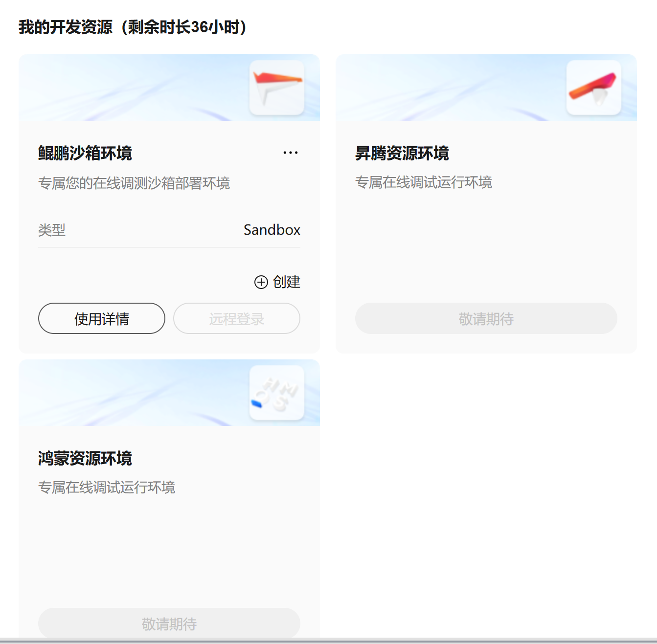The image size is (657, 644).
Task: Click the 创建 link text
Action: 287,282
